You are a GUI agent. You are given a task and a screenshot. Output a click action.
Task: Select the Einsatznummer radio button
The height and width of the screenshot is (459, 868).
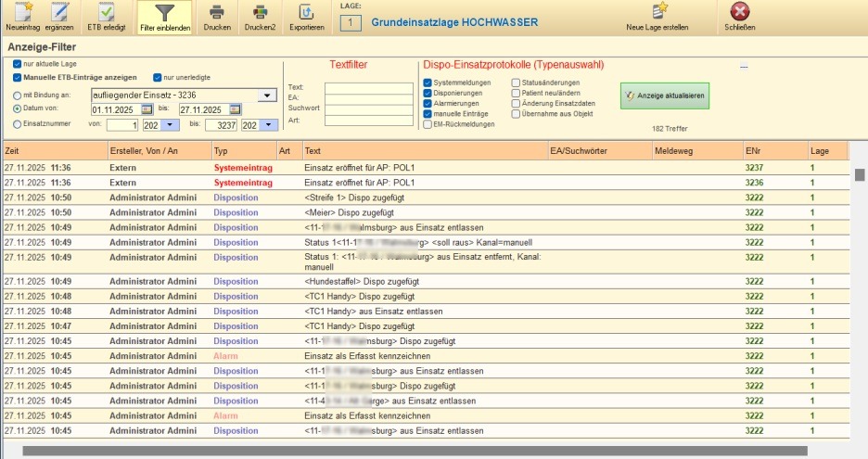tap(19, 123)
